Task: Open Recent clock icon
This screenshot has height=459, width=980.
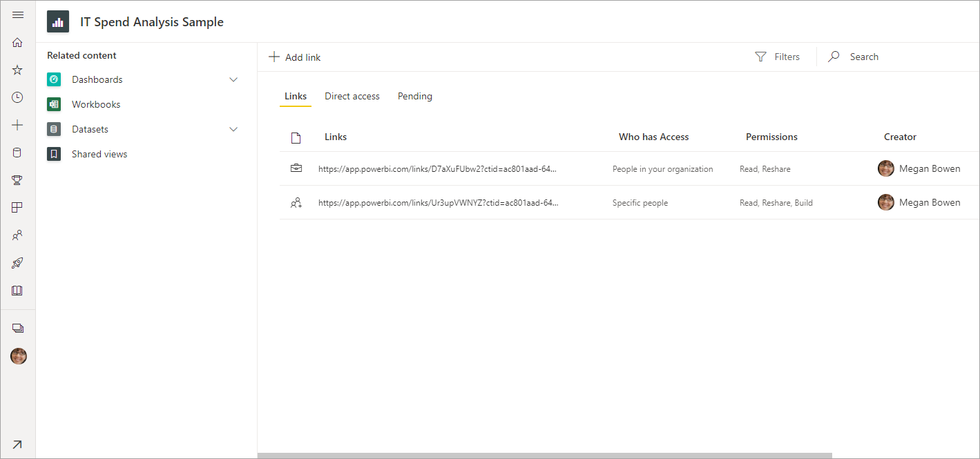Action: point(18,97)
